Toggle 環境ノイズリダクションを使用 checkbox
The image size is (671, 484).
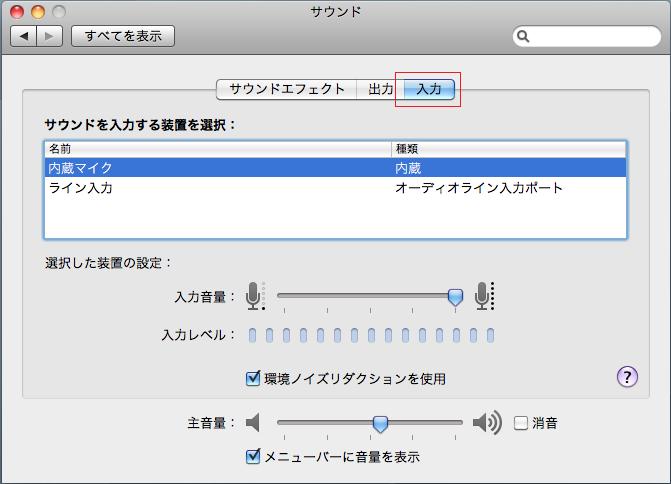point(253,379)
